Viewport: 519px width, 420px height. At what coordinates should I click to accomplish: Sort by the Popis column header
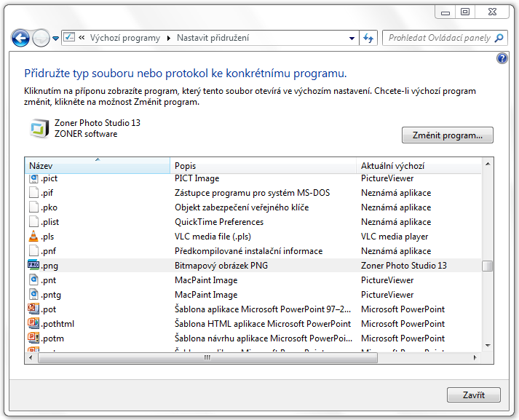pos(264,165)
